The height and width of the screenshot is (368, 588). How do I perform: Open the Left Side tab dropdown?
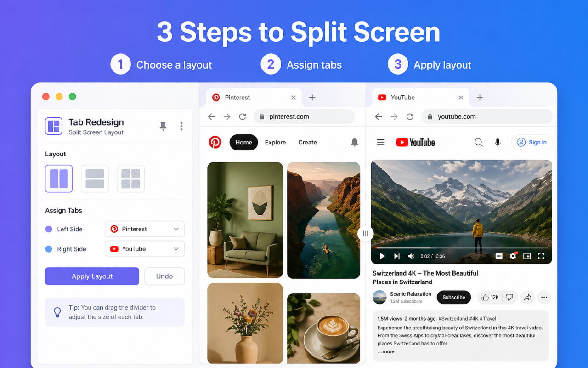[x=145, y=229]
